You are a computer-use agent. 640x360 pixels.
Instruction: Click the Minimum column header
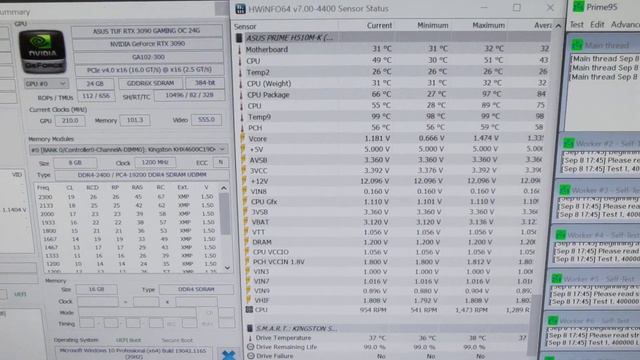(433, 26)
